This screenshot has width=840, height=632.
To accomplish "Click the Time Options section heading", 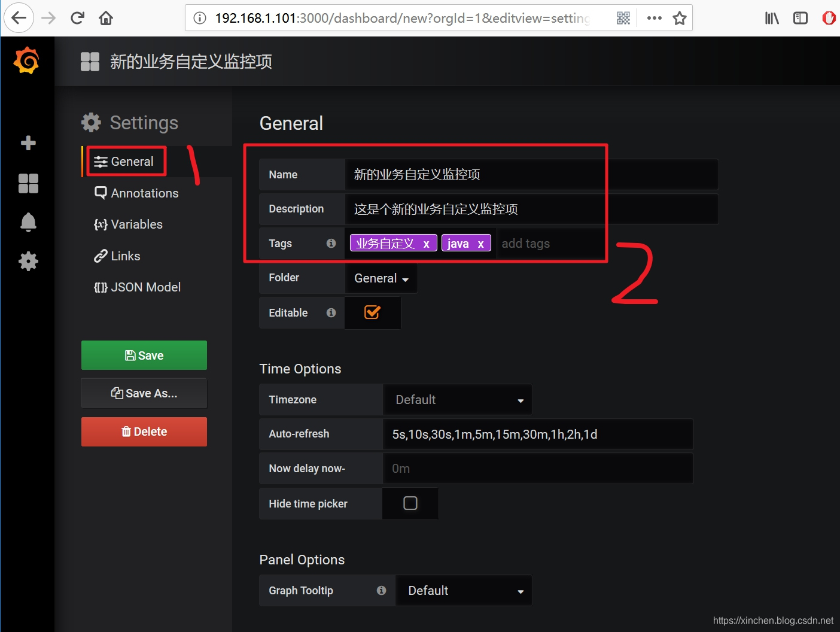I will click(x=300, y=369).
